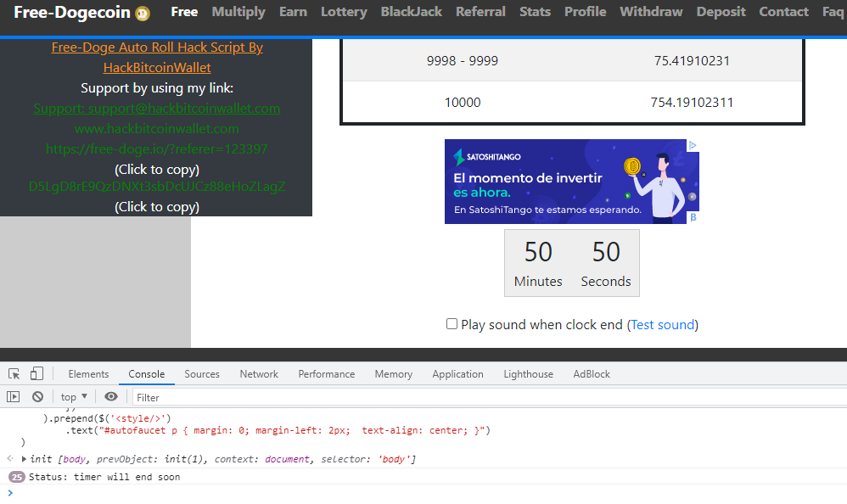Activate the inspect element picker icon
Screen dimensions: 847x504
coord(14,374)
